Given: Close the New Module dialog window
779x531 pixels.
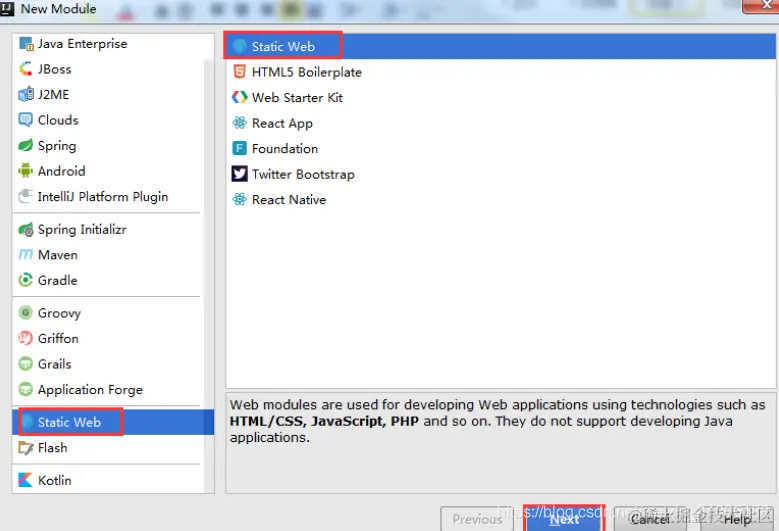Looking at the screenshot, I should click(763, 5).
